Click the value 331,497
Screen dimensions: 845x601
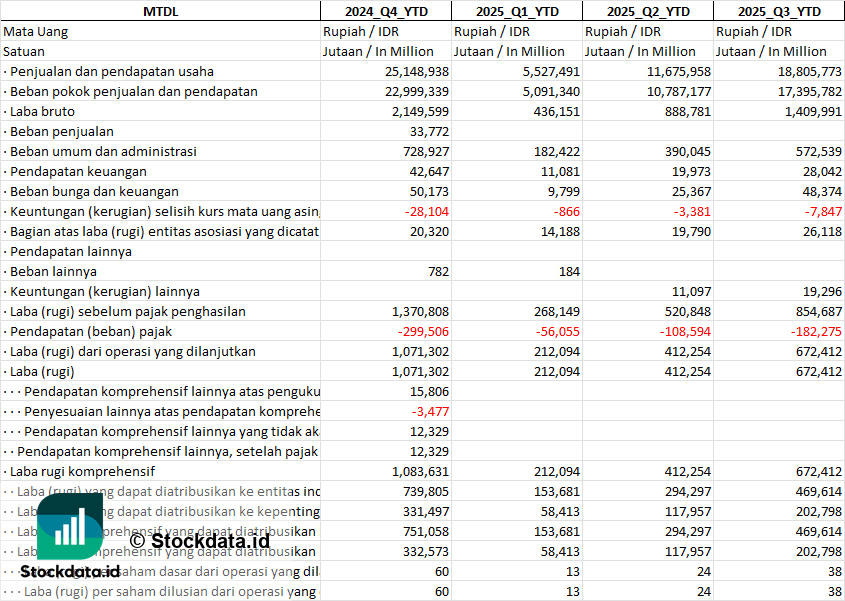click(x=426, y=512)
